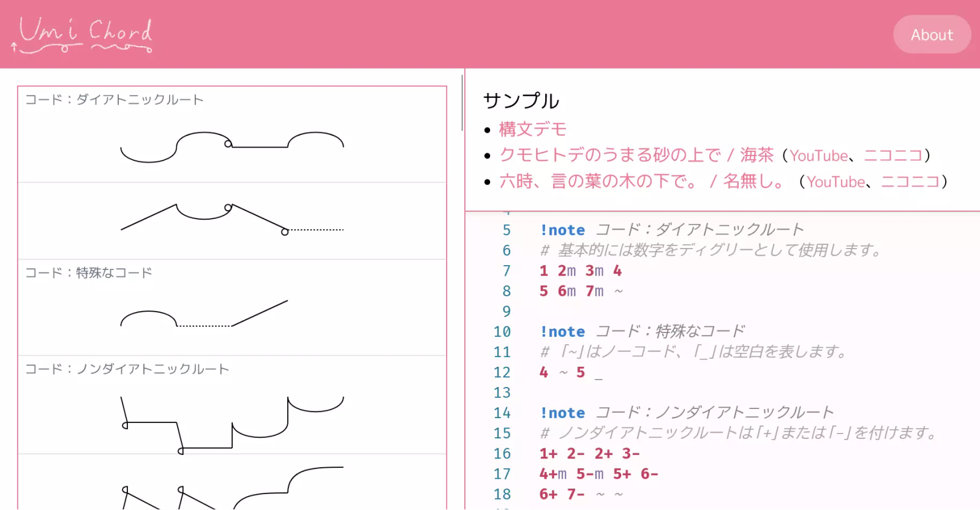
Task: Click the first diatonic root chord diagram
Action: point(232,147)
